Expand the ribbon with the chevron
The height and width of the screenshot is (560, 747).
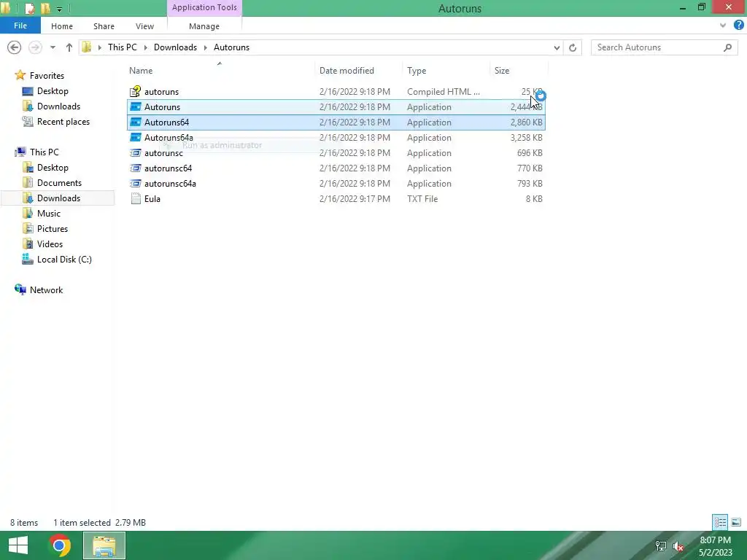coord(723,26)
